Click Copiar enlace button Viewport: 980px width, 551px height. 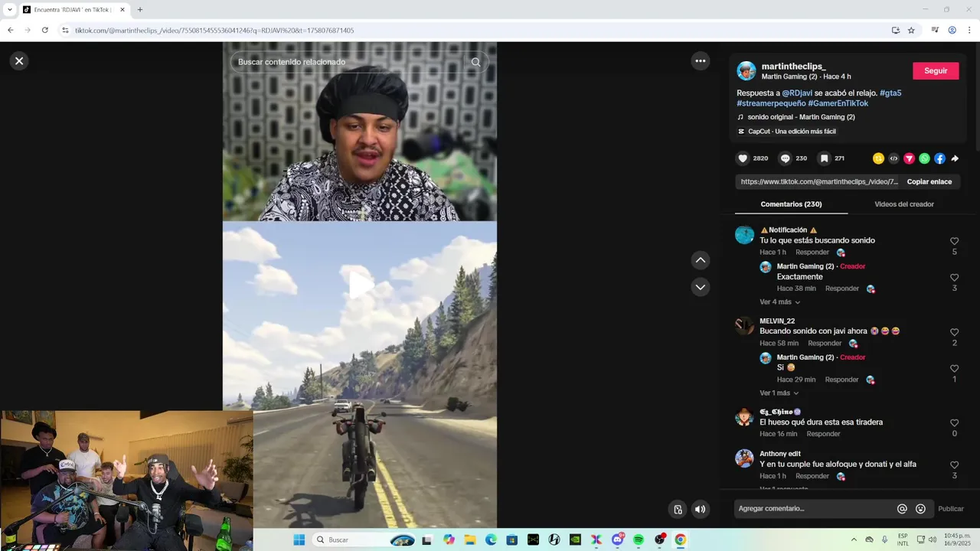(929, 181)
